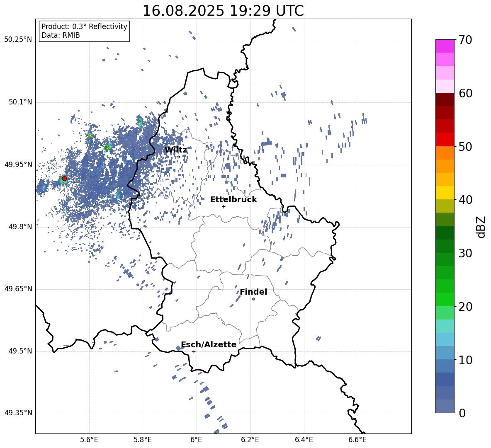Click the 49.35°N latitude label
491x448 pixels.
(18, 413)
